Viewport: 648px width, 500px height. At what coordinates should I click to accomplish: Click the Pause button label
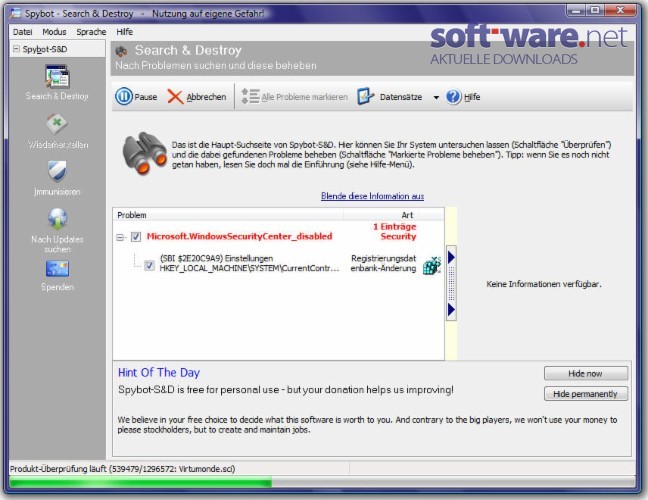(x=145, y=97)
